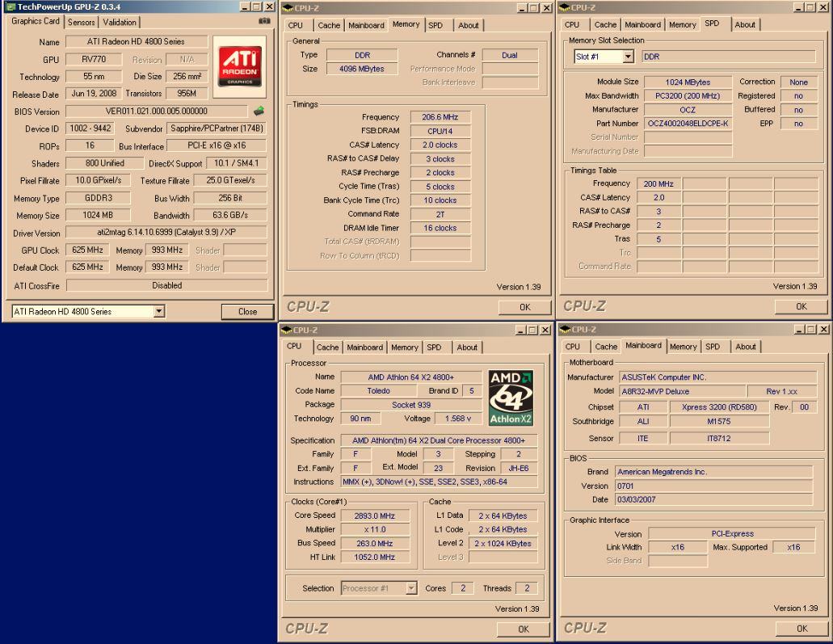The image size is (833, 644).
Task: Open Mainboard tab in CPU-Z CPU window
Action: [365, 347]
